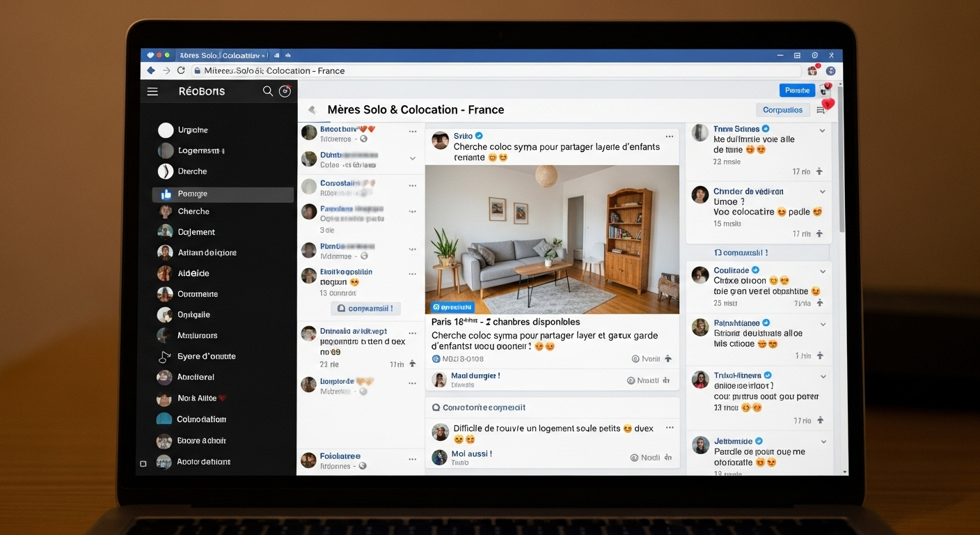The height and width of the screenshot is (535, 980).
Task: Click the search magnifier icon in the sidebar
Action: pyautogui.click(x=267, y=91)
